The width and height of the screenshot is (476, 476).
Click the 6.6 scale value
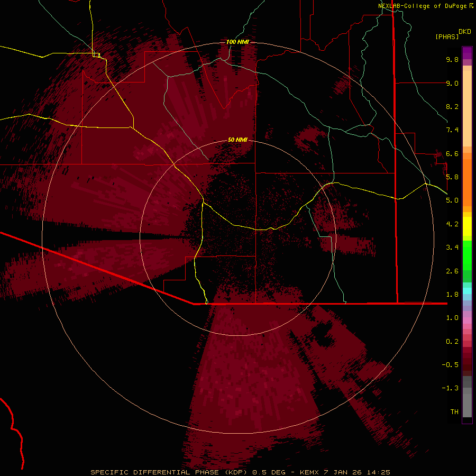[x=452, y=153]
